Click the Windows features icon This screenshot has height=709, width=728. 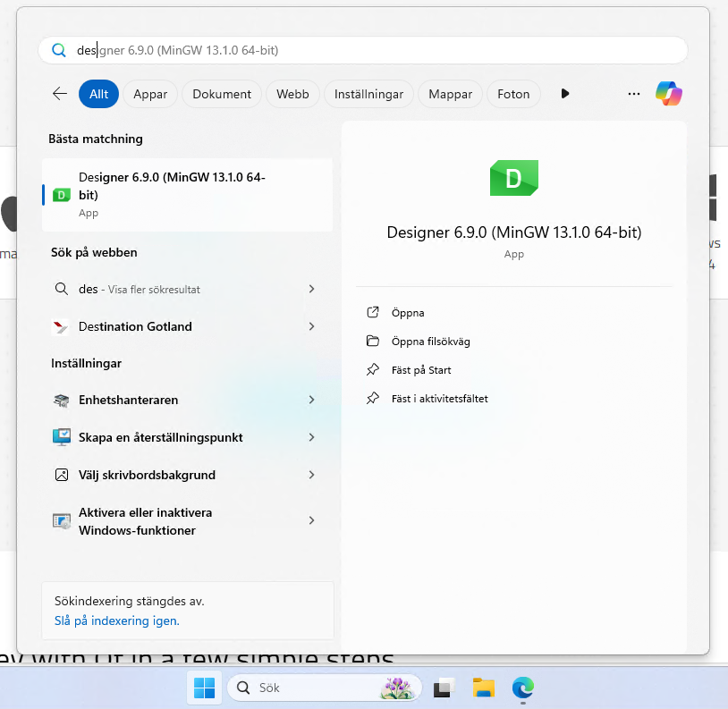pyautogui.click(x=62, y=521)
